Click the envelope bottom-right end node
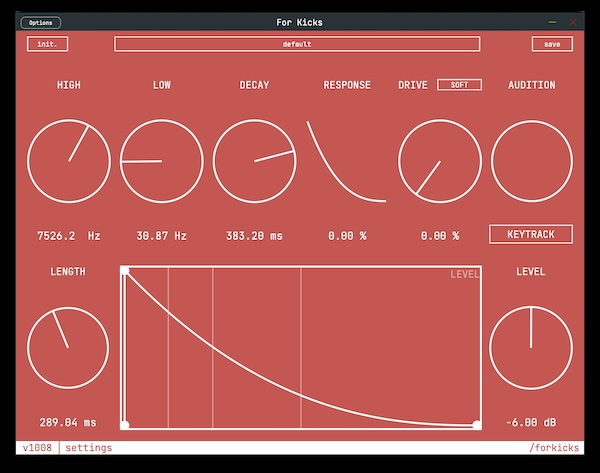This screenshot has height=473, width=600. click(477, 425)
